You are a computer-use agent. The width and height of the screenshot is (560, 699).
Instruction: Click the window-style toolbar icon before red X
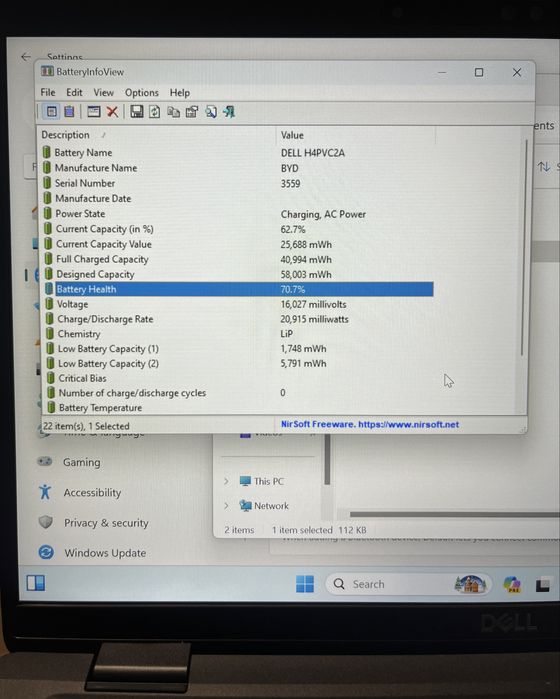pos(94,111)
